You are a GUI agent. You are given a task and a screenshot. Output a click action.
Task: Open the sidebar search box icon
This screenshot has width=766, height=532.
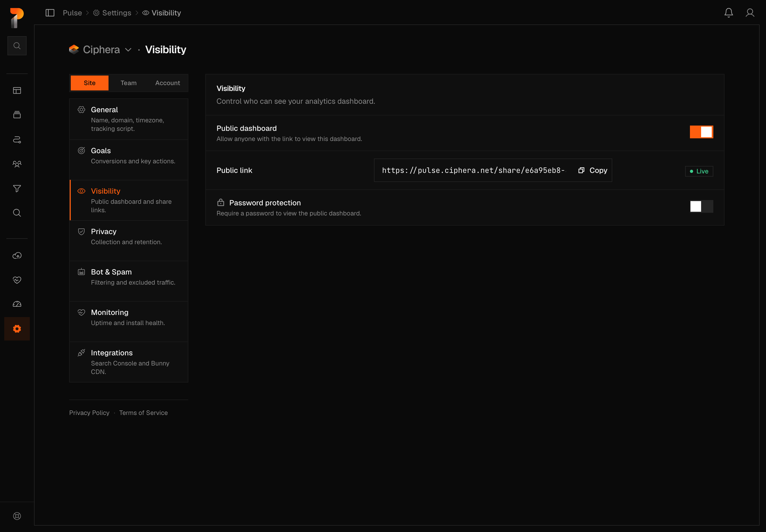17,46
